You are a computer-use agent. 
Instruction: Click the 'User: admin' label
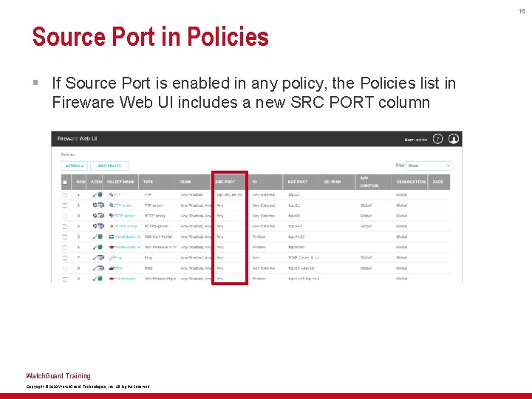[415, 140]
